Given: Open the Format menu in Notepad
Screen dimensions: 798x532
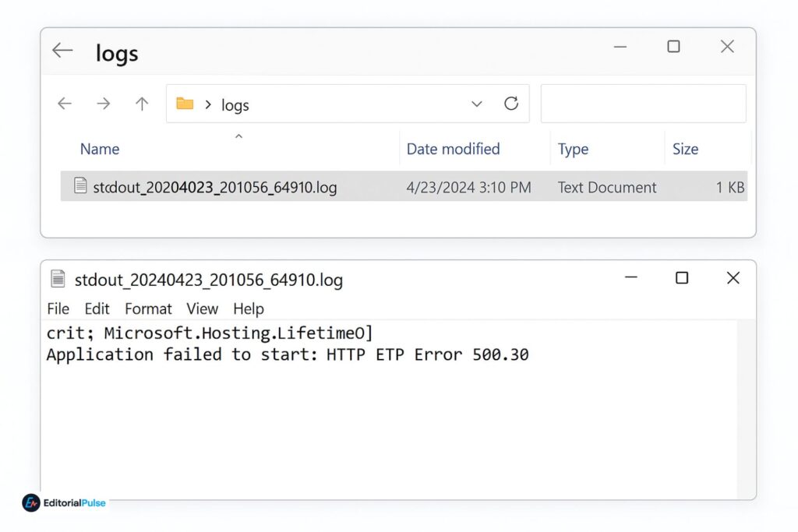Looking at the screenshot, I should tap(148, 308).
